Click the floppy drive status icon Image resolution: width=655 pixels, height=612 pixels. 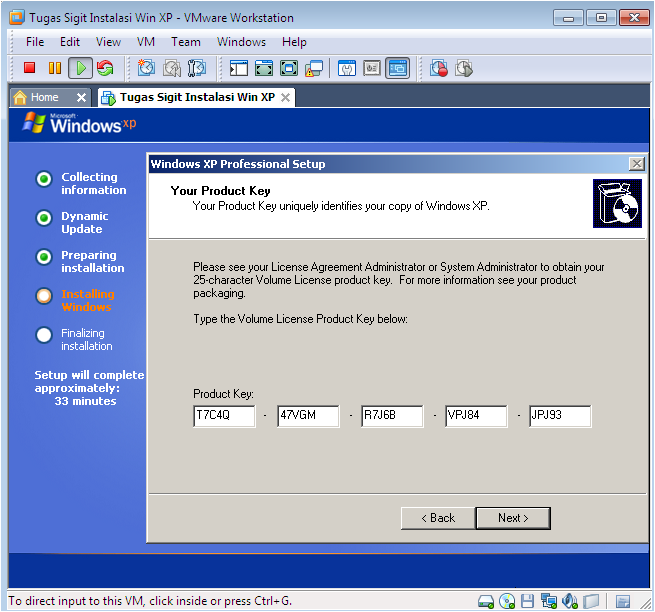click(527, 601)
